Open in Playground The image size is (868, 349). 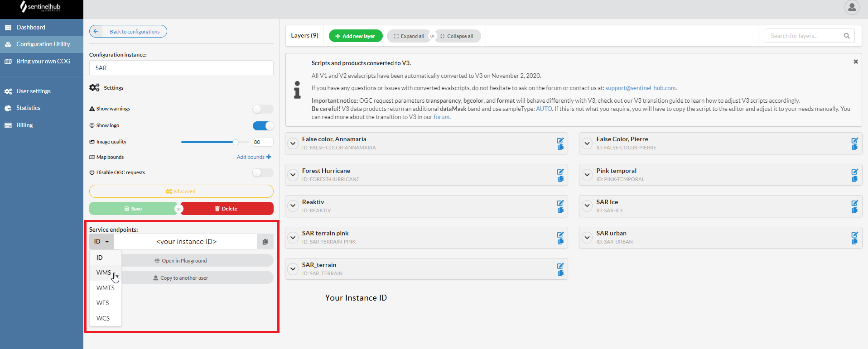(x=181, y=261)
